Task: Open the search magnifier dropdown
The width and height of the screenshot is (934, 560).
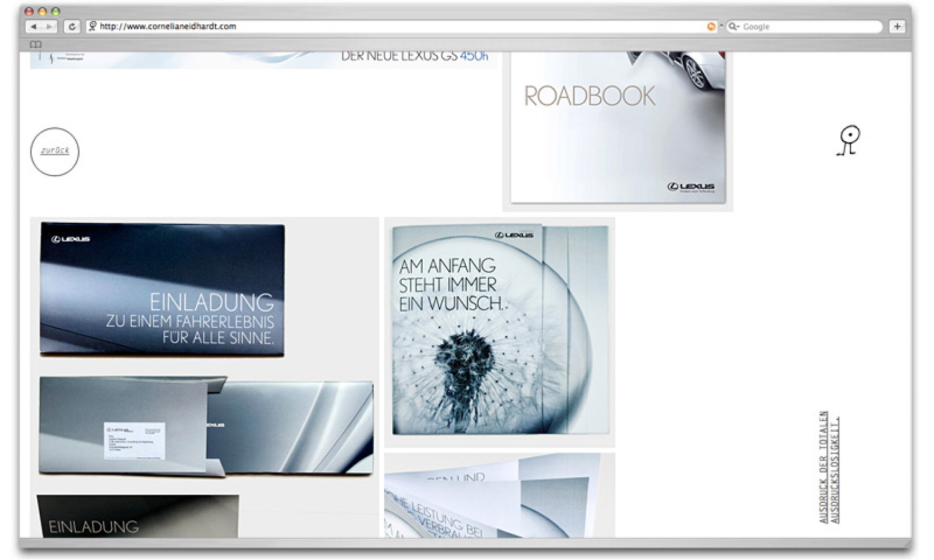Action: click(734, 27)
